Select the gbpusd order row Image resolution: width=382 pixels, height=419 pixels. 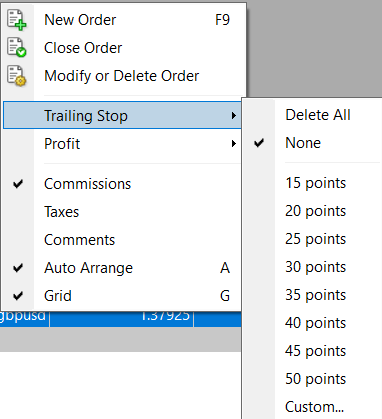[121, 319]
